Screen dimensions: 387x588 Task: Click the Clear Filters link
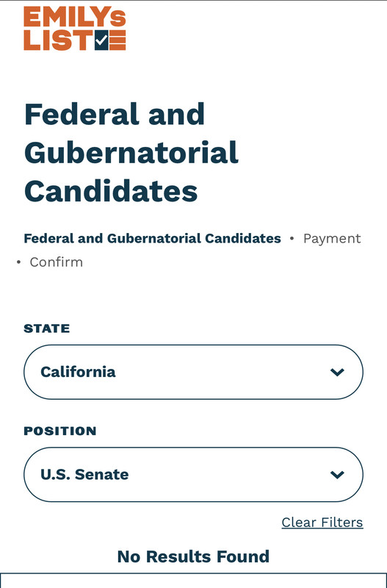pyautogui.click(x=322, y=523)
